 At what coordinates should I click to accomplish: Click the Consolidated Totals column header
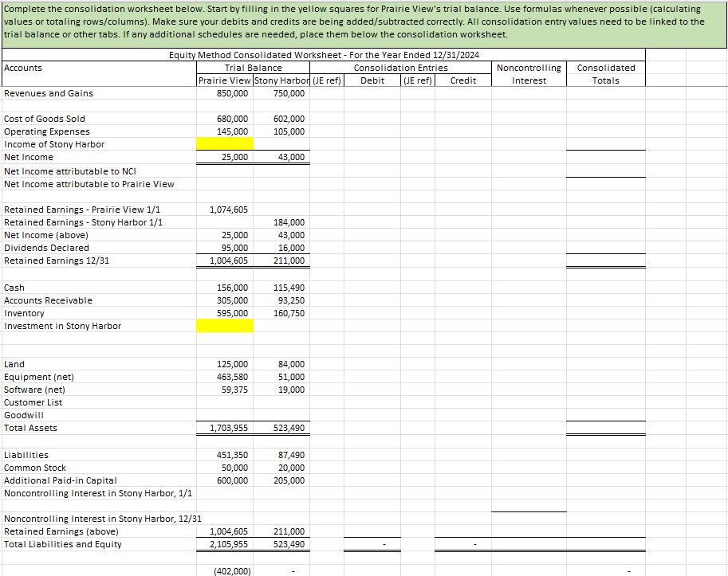[x=605, y=73]
